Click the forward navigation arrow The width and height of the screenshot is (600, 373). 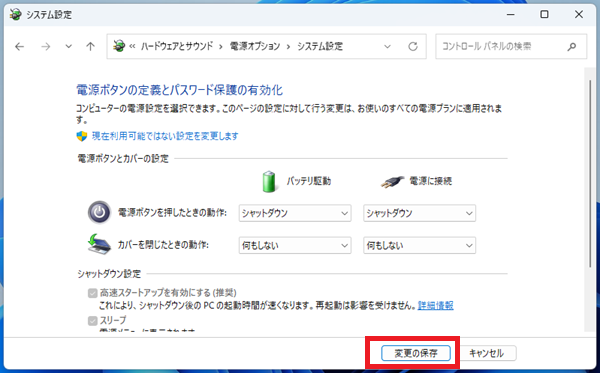click(x=46, y=47)
